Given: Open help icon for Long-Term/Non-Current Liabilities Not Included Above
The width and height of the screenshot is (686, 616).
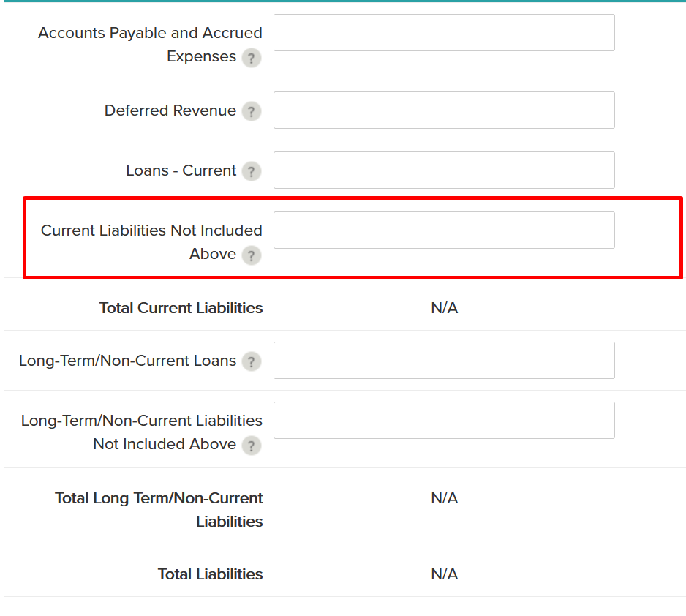Looking at the screenshot, I should click(251, 446).
